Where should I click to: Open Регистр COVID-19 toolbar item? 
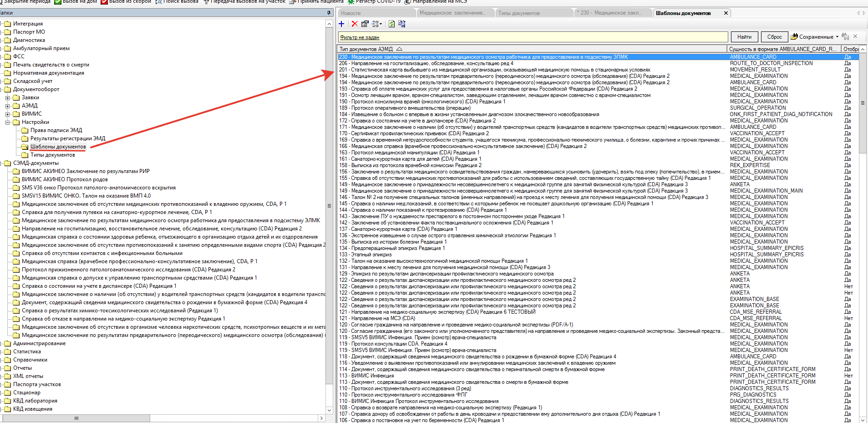(374, 2)
